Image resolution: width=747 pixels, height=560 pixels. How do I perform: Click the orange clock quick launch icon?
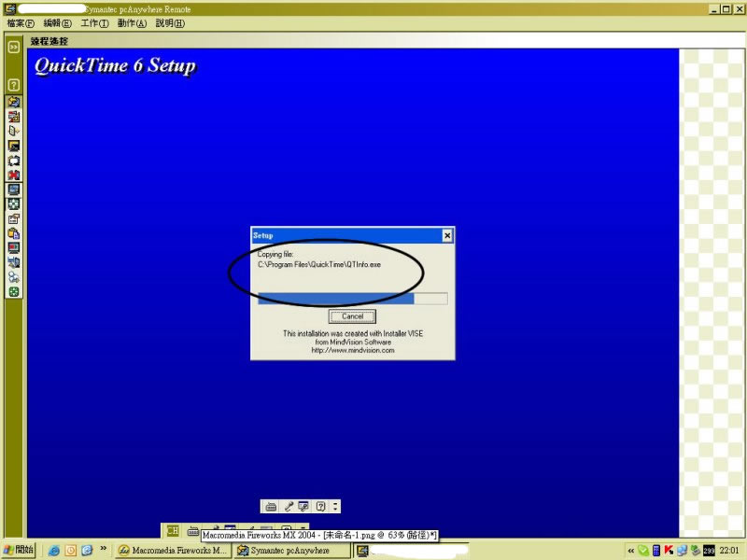[71, 551]
